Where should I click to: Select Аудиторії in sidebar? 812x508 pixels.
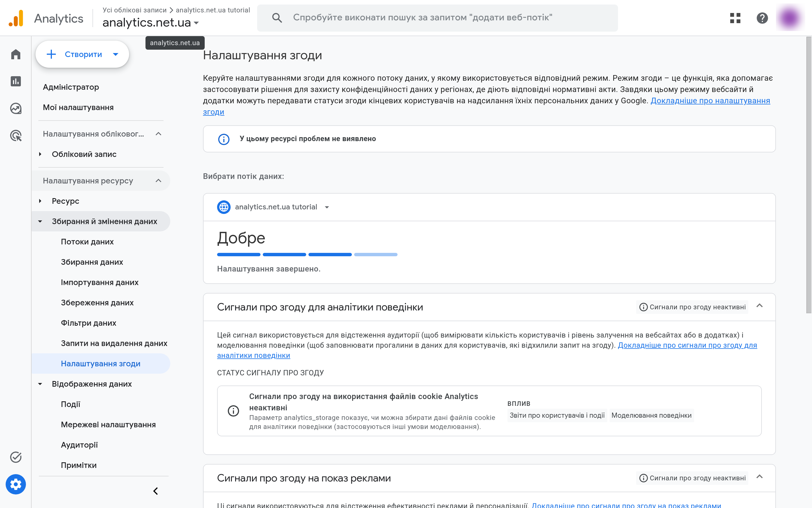click(x=79, y=445)
